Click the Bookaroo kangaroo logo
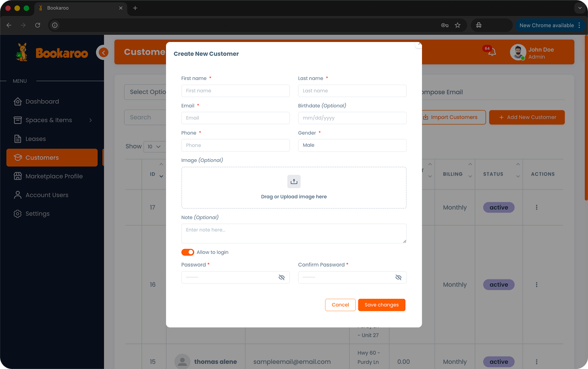 click(21, 52)
